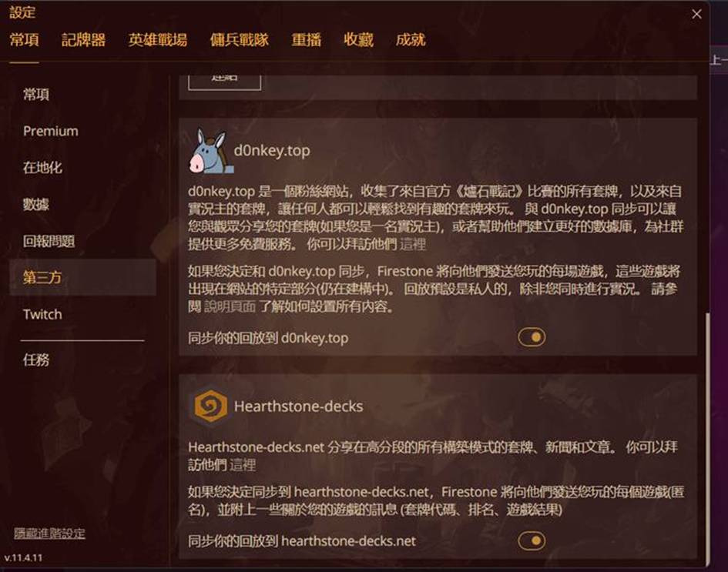Click 這裡 link in d0nkey.top description

point(412,245)
